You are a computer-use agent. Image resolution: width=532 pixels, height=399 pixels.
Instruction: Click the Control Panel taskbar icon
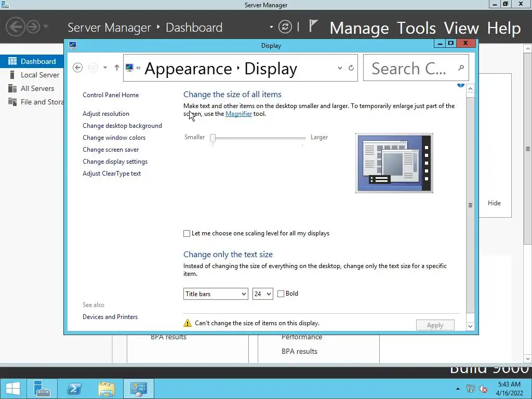pos(138,389)
